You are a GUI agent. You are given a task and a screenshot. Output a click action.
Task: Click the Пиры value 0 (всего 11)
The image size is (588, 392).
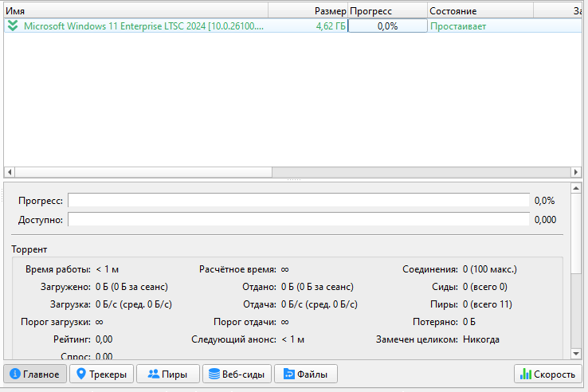pyautogui.click(x=487, y=304)
